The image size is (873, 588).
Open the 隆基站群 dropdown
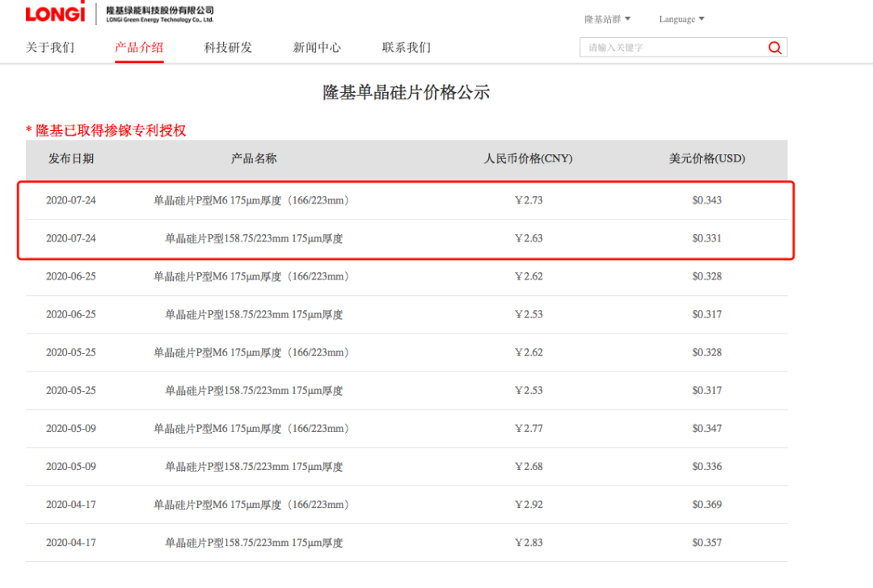click(607, 19)
